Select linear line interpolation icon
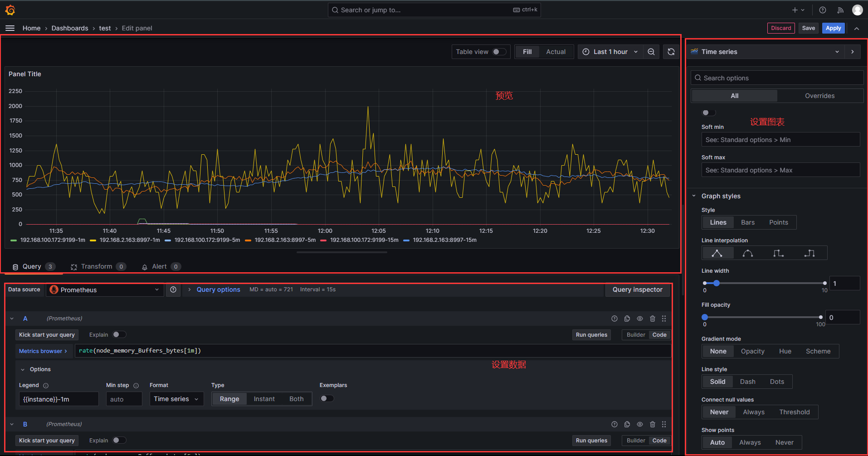The width and height of the screenshot is (868, 456). [x=717, y=253]
